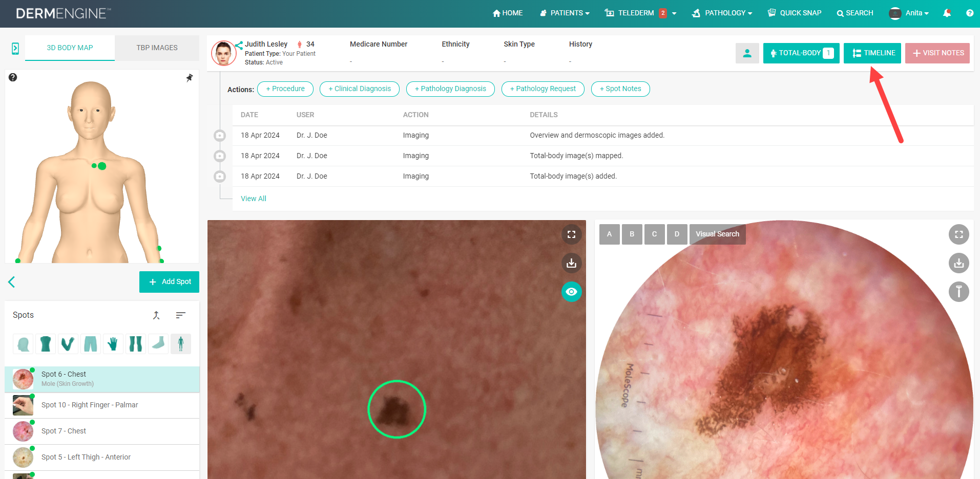
Task: Select Spot 10 - Right Finger - Palmar
Action: [x=102, y=405]
